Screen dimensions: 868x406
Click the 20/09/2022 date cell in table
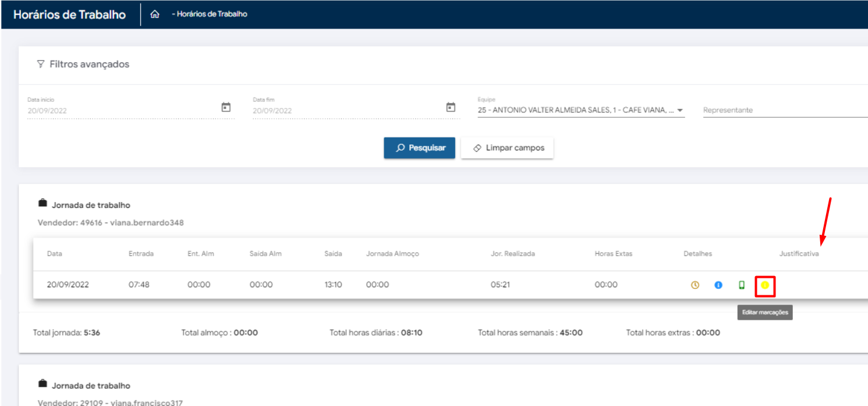pyautogui.click(x=68, y=285)
